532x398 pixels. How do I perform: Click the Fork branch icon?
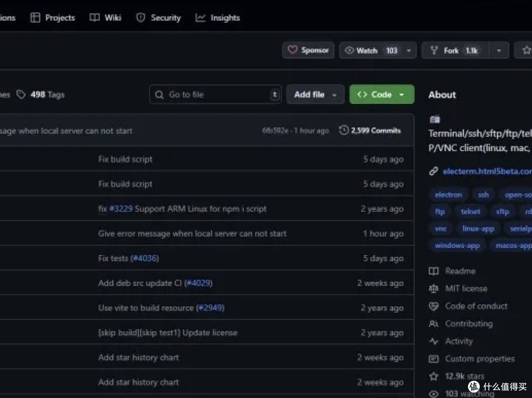(x=434, y=51)
